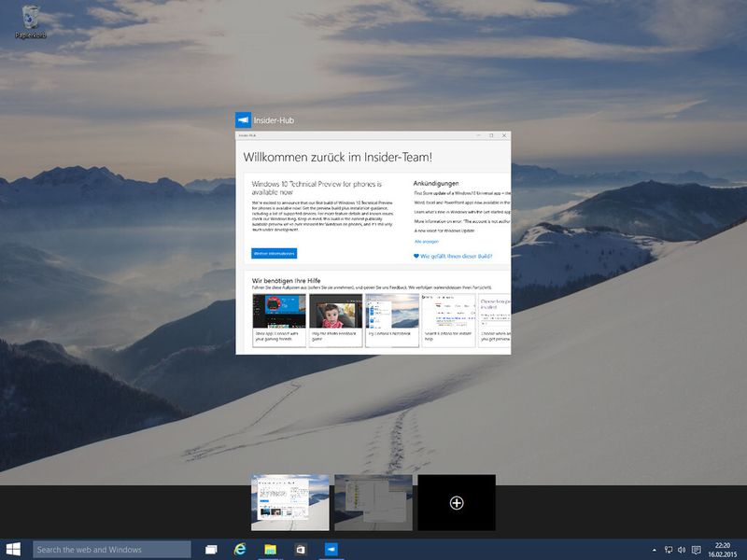Open File Explorer from the taskbar
The width and height of the screenshot is (747, 560).
[x=271, y=550]
